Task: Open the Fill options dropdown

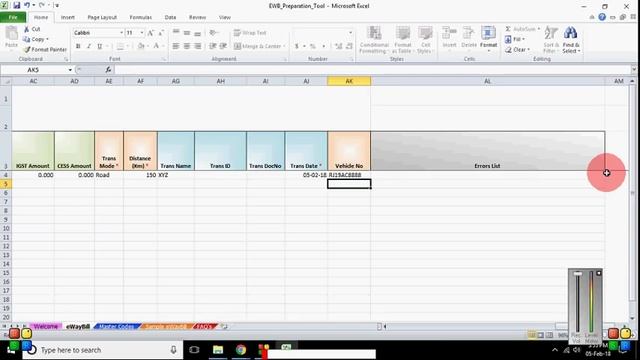Action: point(515,39)
